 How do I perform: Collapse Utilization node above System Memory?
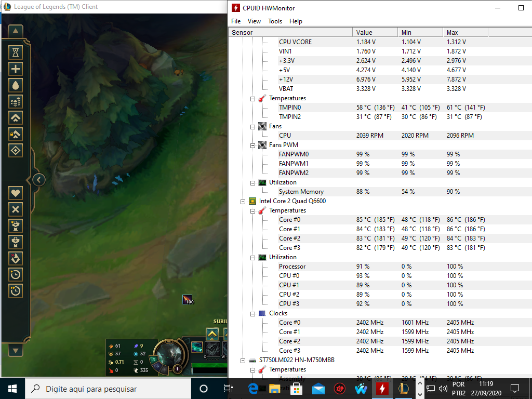[253, 183]
